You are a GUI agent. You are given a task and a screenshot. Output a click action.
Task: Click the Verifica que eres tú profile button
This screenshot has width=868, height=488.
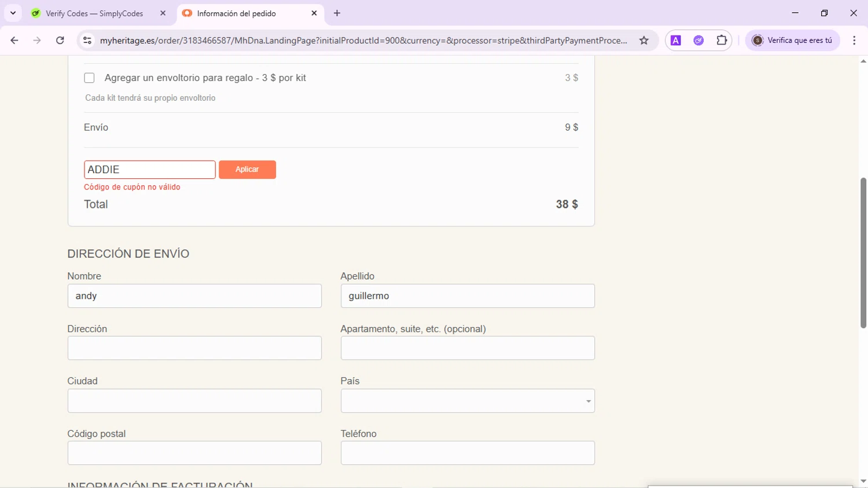[x=792, y=41]
